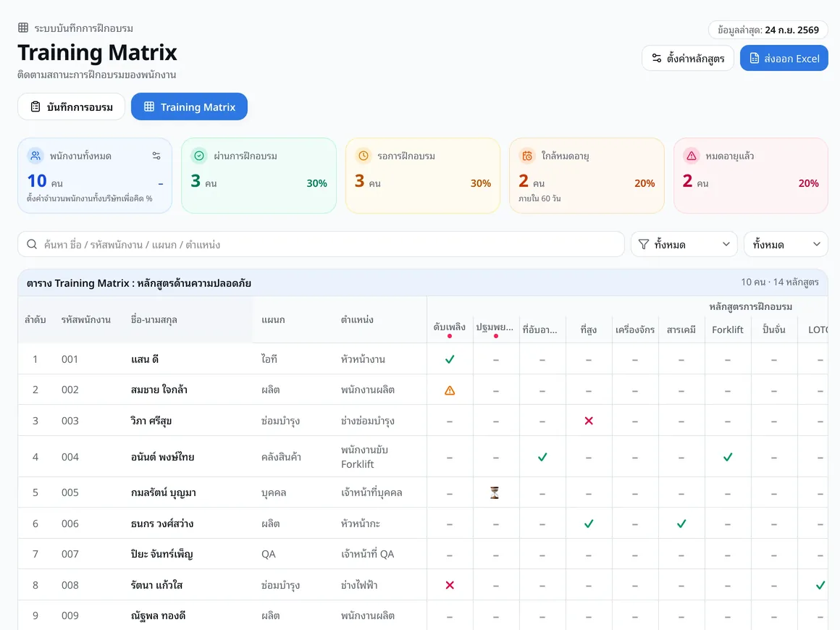
Task: Click green check for อนันต์ พงษ์ไทย Forklift
Action: [x=728, y=457]
